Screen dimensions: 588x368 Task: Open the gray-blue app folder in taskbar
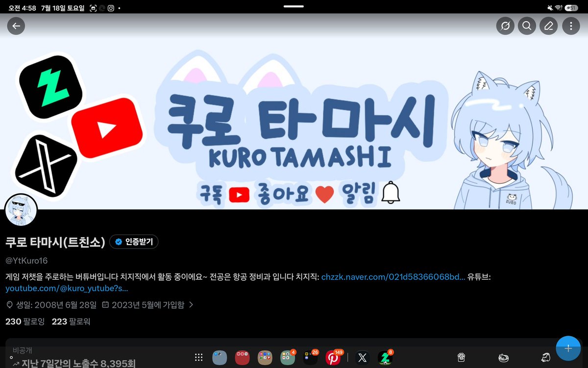(220, 358)
